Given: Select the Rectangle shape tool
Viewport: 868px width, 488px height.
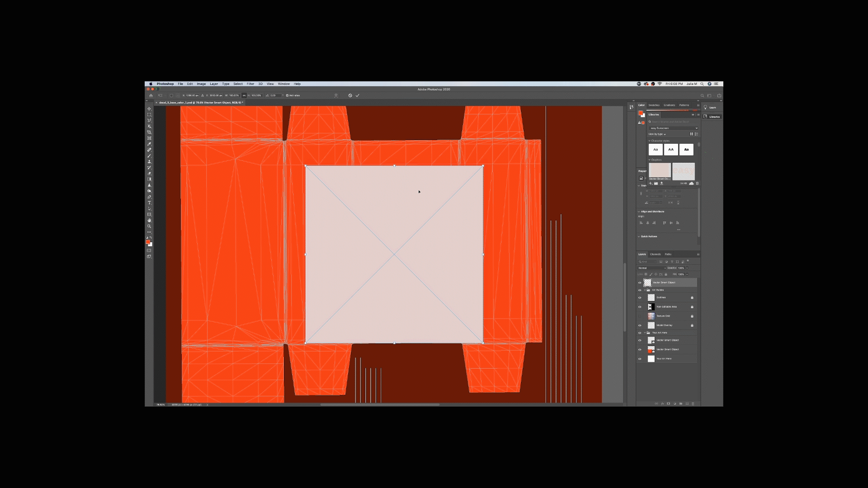Looking at the screenshot, I should pos(149,215).
